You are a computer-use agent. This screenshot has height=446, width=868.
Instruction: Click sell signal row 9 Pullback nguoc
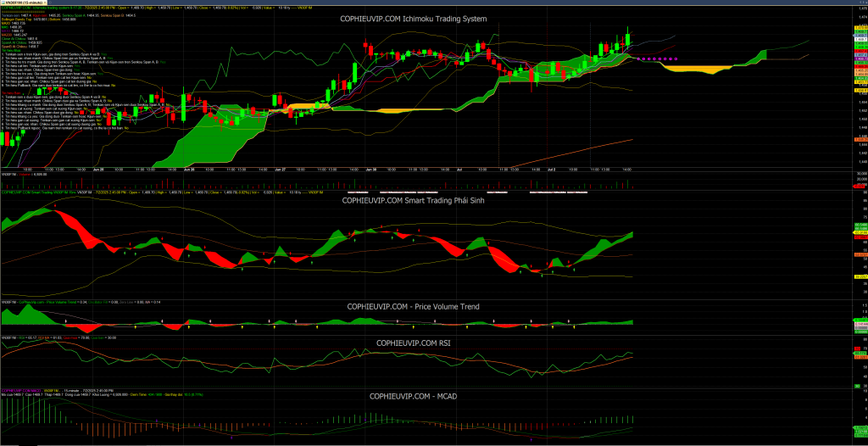click(x=64, y=128)
